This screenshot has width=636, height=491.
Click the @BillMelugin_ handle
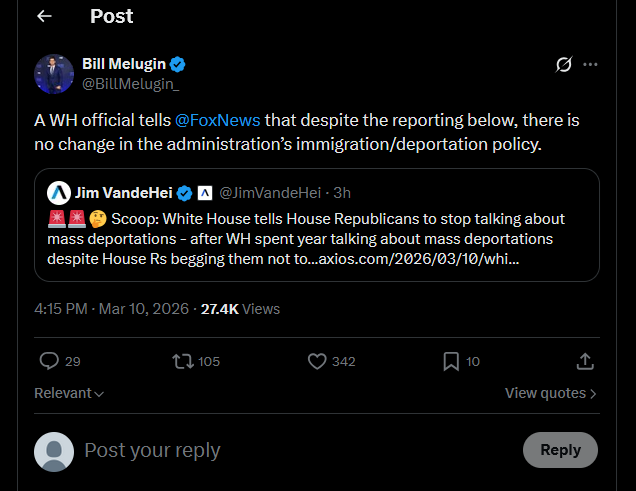[x=131, y=84]
